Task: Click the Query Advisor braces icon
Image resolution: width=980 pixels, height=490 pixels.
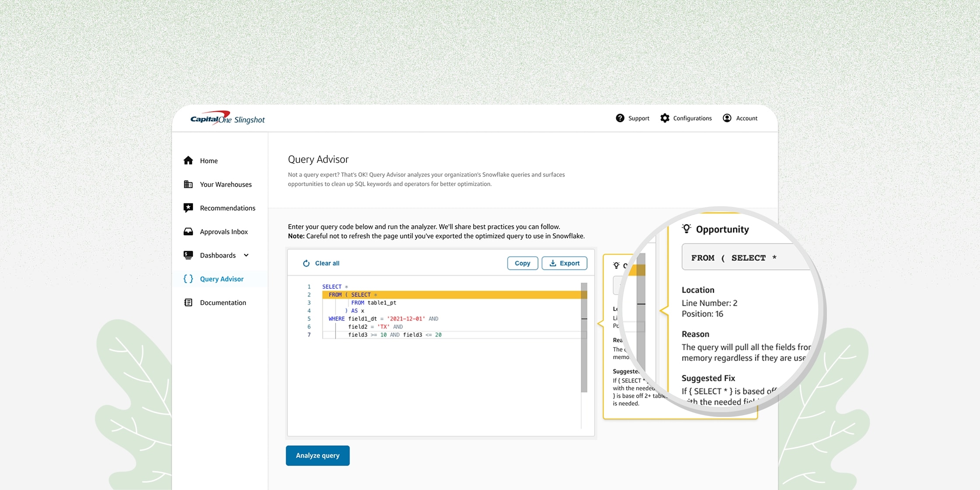Action: (188, 279)
